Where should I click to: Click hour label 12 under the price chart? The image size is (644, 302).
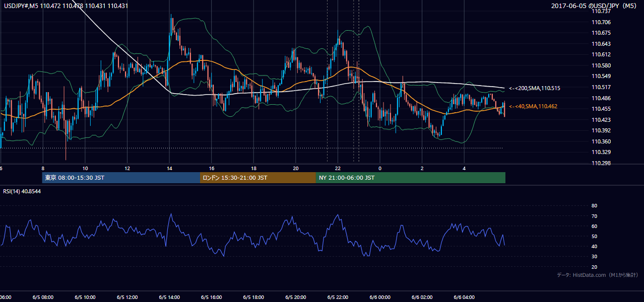pyautogui.click(x=127, y=168)
